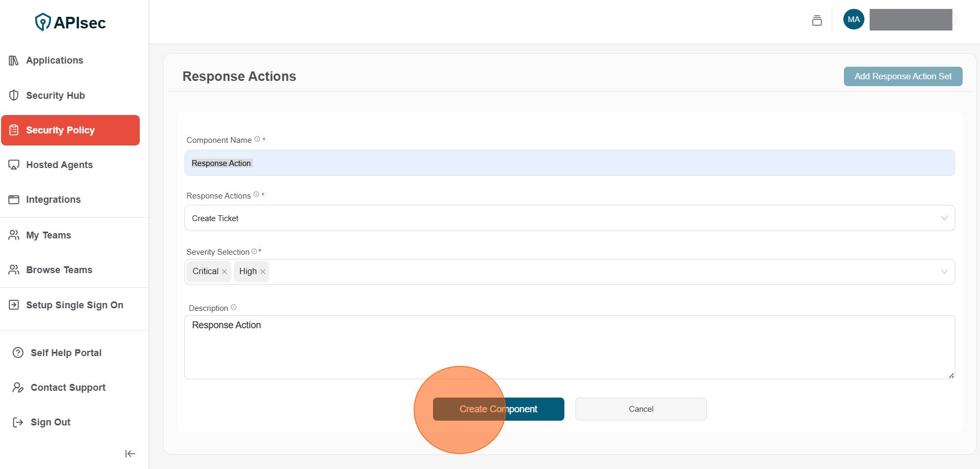Click the Component Name info icon
The width and height of the screenshot is (980, 469).
tap(257, 139)
